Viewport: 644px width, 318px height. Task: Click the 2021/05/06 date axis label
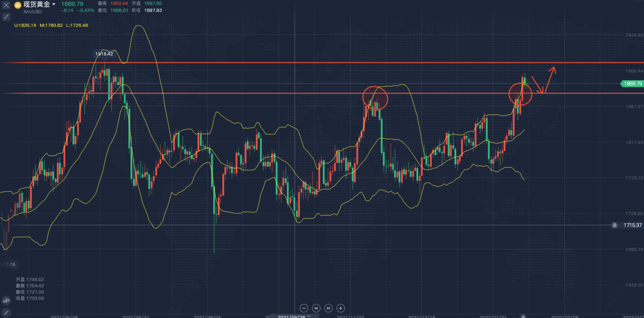64,316
